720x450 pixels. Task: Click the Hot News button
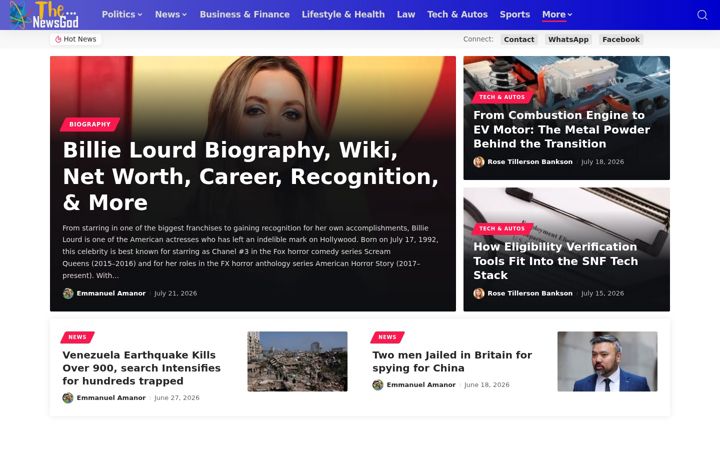[x=76, y=39]
